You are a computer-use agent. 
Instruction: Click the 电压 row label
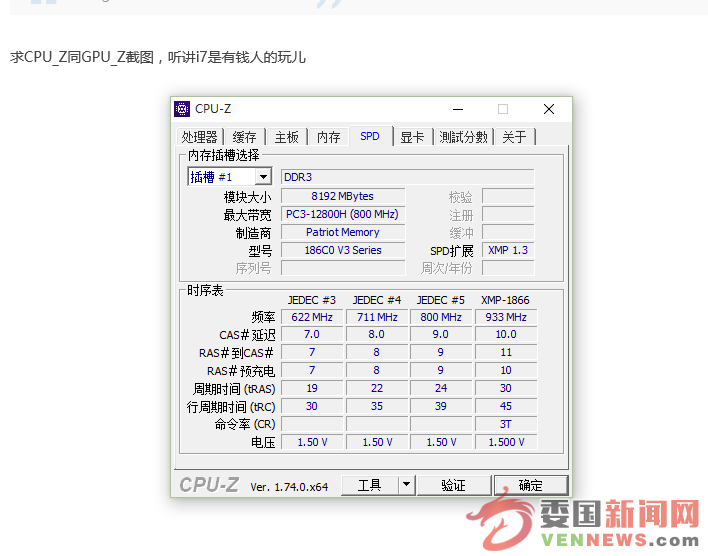coord(263,442)
